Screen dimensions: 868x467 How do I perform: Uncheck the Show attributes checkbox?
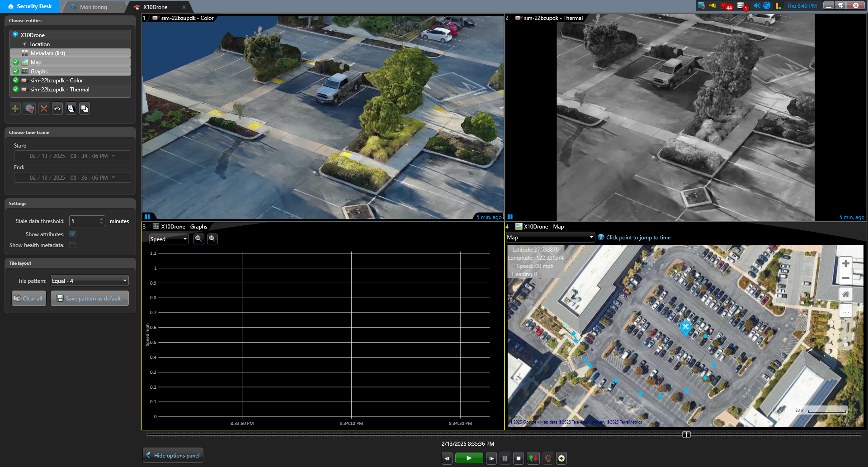(72, 234)
